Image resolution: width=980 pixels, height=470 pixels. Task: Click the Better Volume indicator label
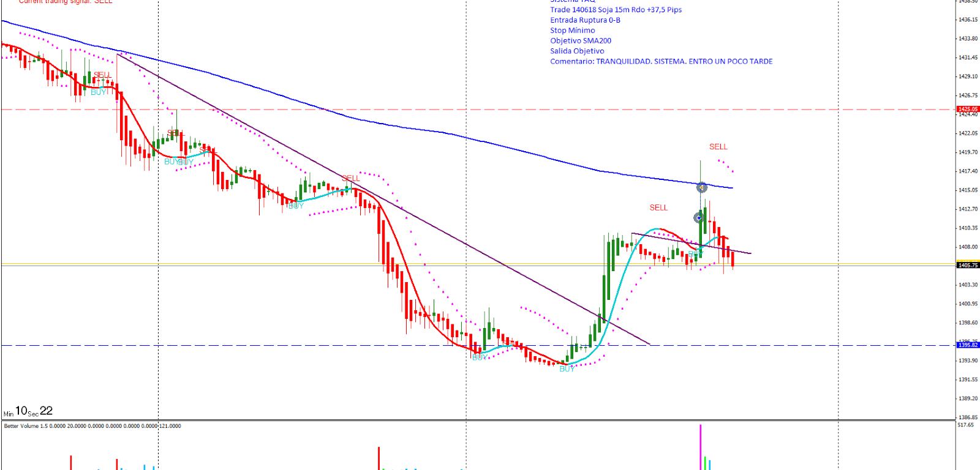[x=92, y=426]
